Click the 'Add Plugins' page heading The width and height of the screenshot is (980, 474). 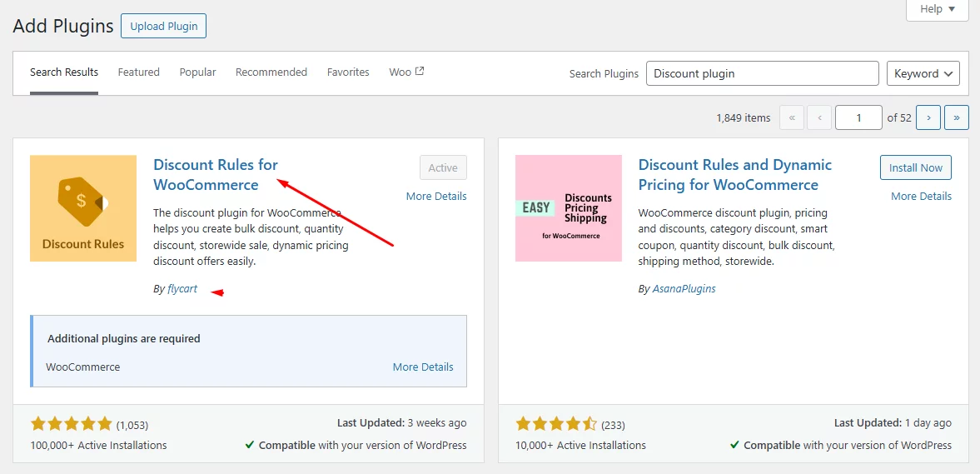(63, 27)
